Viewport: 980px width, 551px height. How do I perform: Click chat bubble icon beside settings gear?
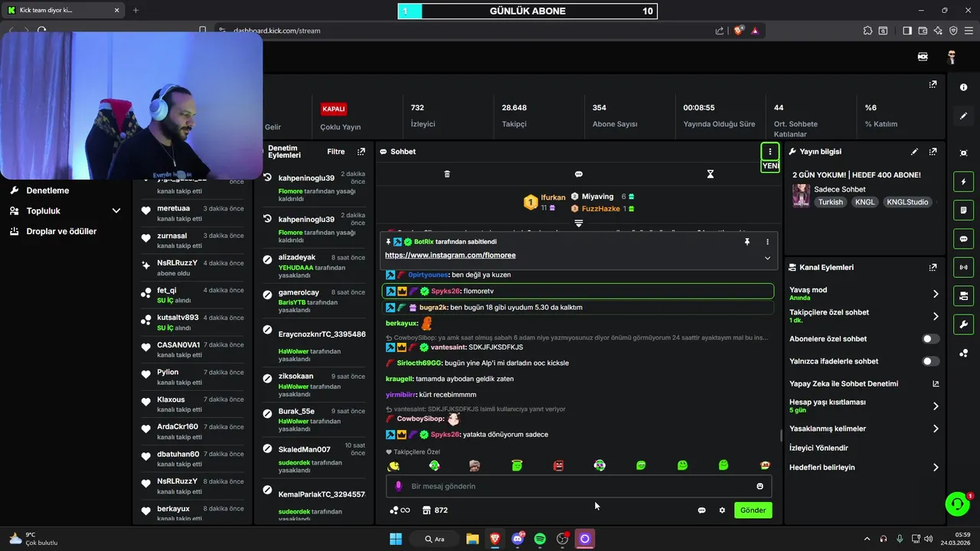[701, 510]
